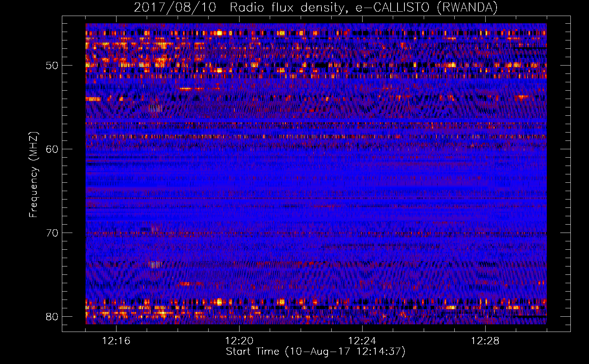Select the 70 frequency tick label
Image resolution: width=589 pixels, height=364 pixels.
click(52, 233)
